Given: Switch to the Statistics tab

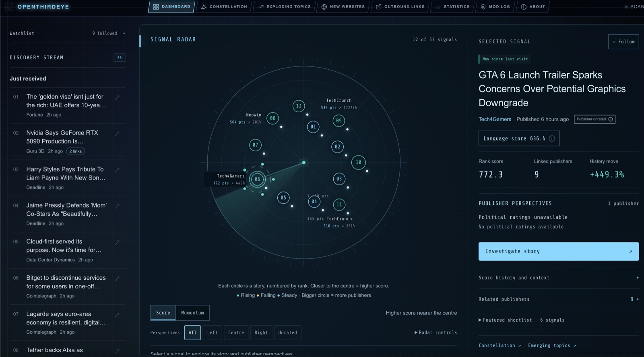Looking at the screenshot, I should [453, 7].
